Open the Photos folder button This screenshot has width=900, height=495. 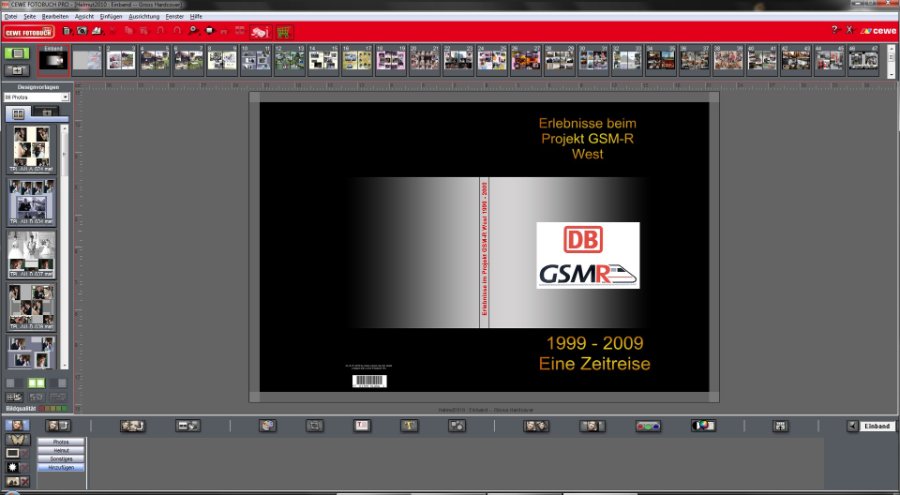(61, 442)
